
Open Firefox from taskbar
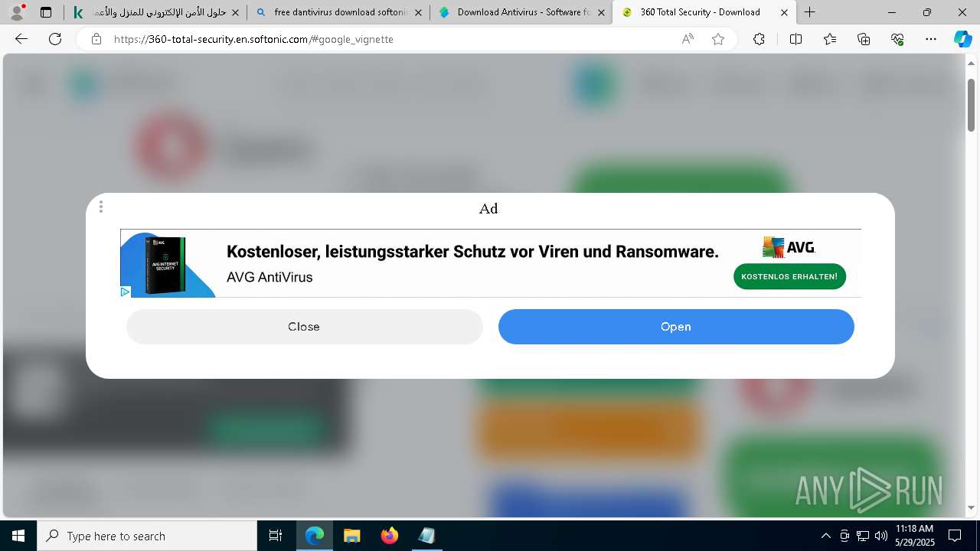390,536
